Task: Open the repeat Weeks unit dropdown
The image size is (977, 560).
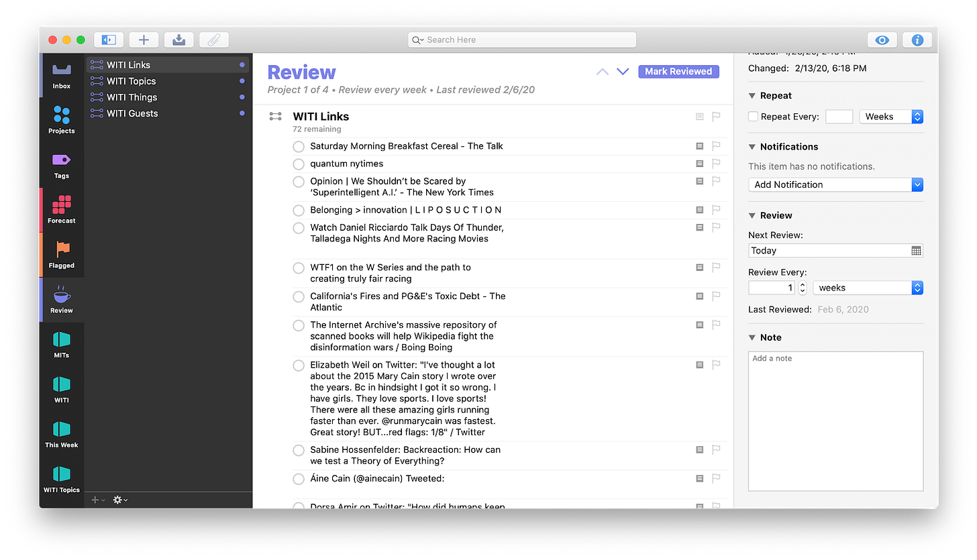Action: [891, 117]
